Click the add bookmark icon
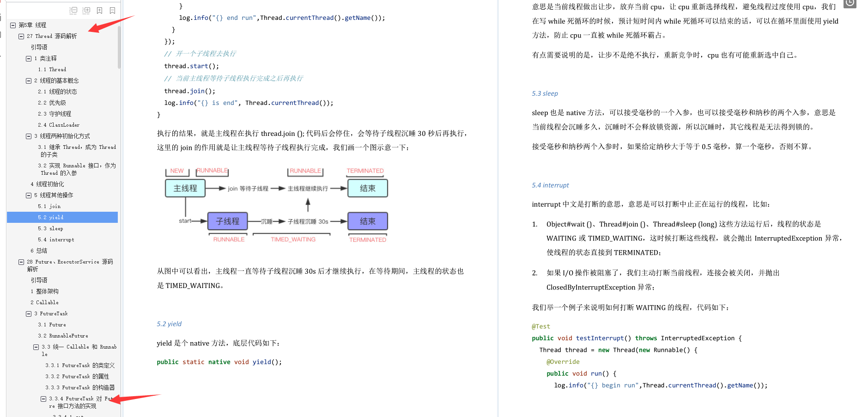This screenshot has height=417, width=868. pyautogui.click(x=99, y=10)
